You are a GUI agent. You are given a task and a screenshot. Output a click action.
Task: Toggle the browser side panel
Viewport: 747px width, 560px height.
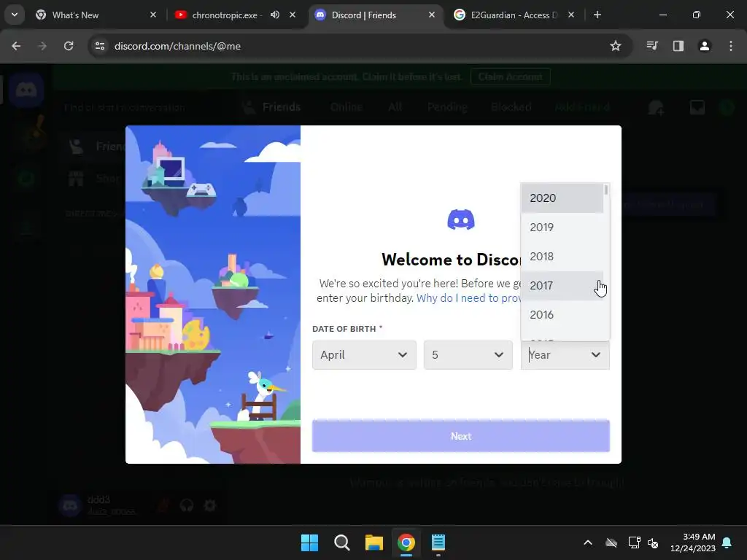point(678,46)
